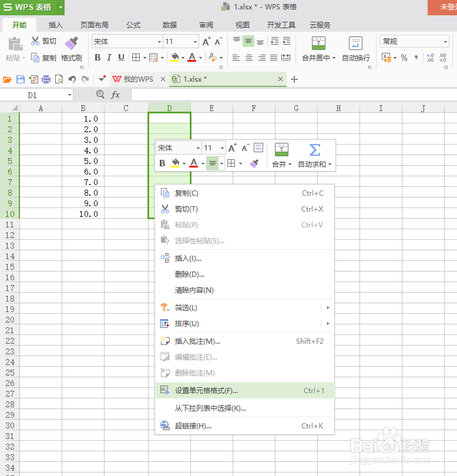Toggle ribbon align right

click(261, 58)
